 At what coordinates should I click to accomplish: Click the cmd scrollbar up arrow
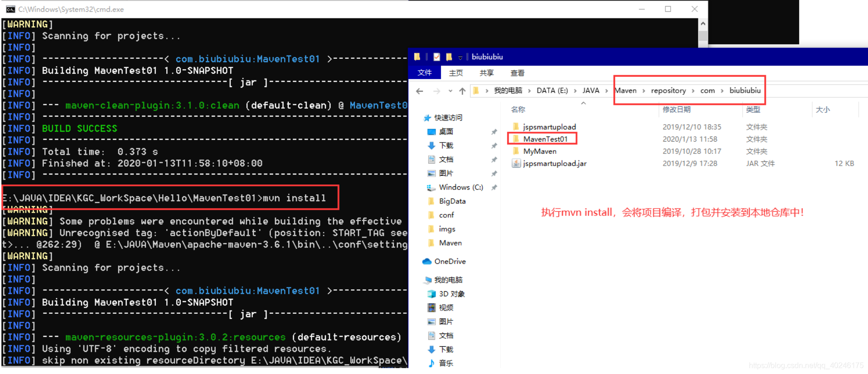tap(703, 23)
